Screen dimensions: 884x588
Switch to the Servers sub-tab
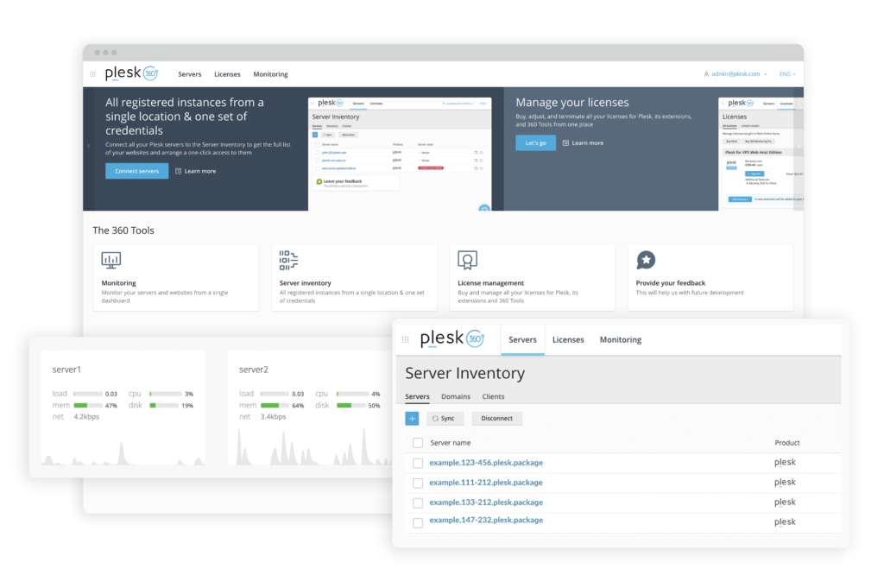pos(417,396)
